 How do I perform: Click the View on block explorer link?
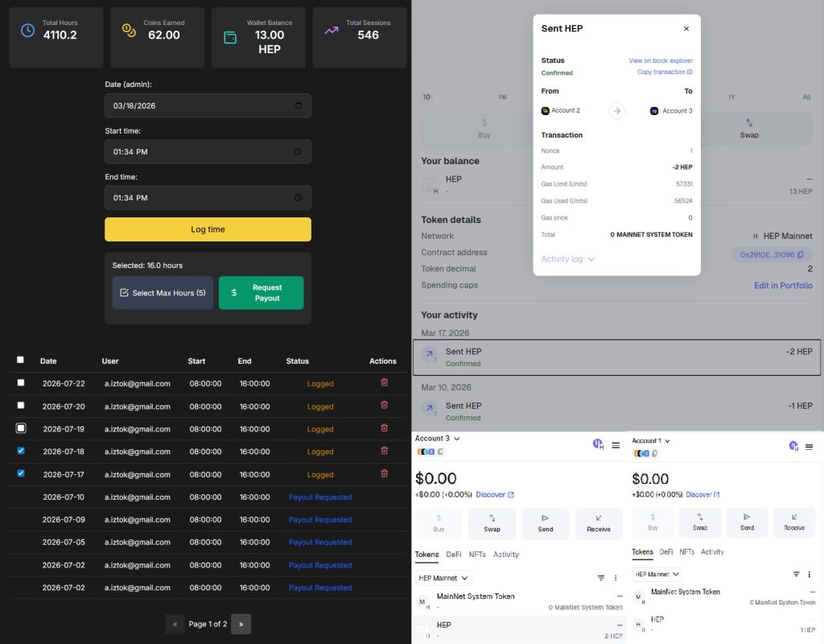pyautogui.click(x=661, y=60)
